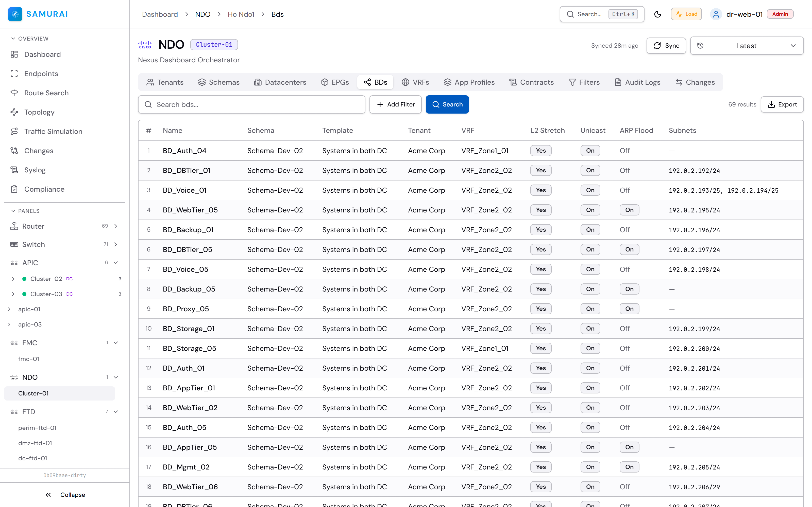Click the Samurai logo icon
812x507 pixels.
coord(15,14)
